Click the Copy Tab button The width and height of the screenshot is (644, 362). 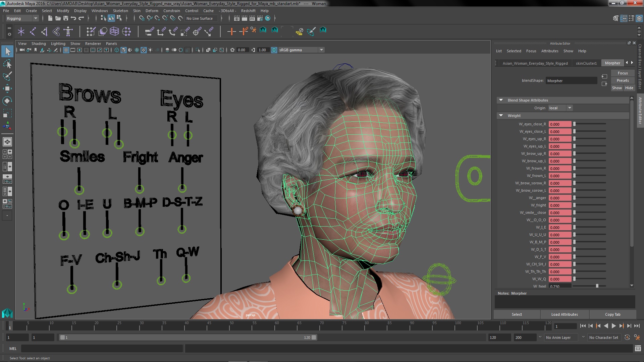[x=612, y=314]
